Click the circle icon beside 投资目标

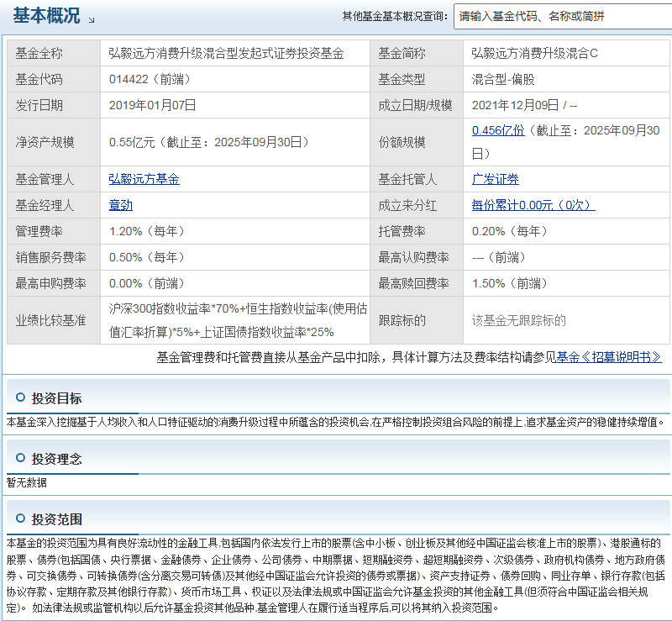[x=20, y=397]
